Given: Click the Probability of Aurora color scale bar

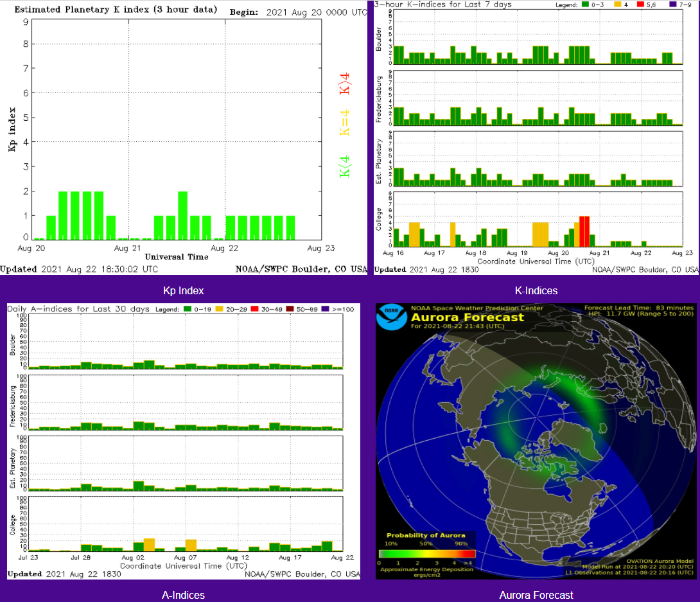Looking at the screenshot, I should point(426,553).
